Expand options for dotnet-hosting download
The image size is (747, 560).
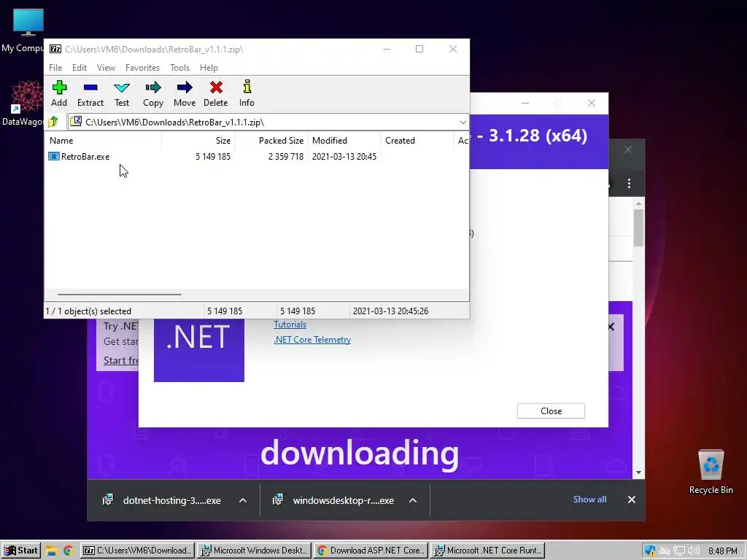coord(242,500)
